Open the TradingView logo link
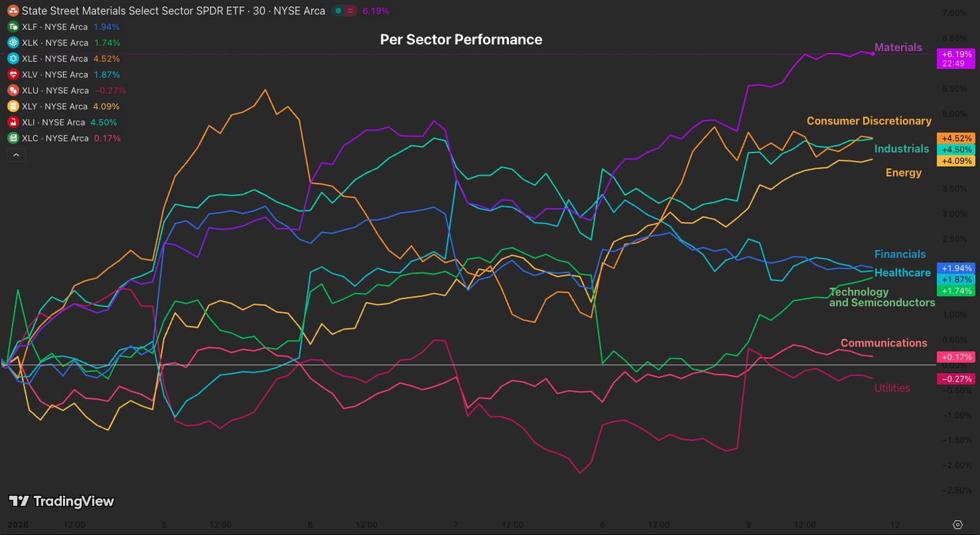The height and width of the screenshot is (535, 980). tap(62, 501)
